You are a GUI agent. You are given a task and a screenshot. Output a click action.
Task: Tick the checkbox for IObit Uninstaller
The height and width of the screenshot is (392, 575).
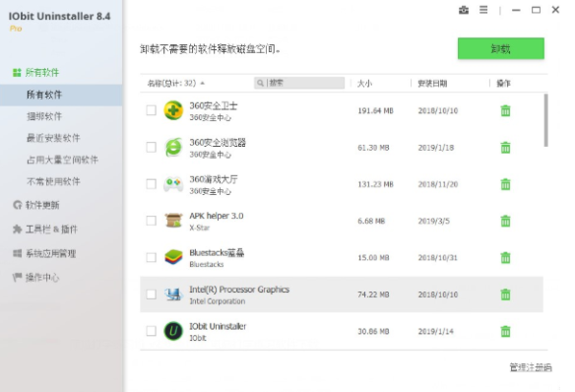151,331
